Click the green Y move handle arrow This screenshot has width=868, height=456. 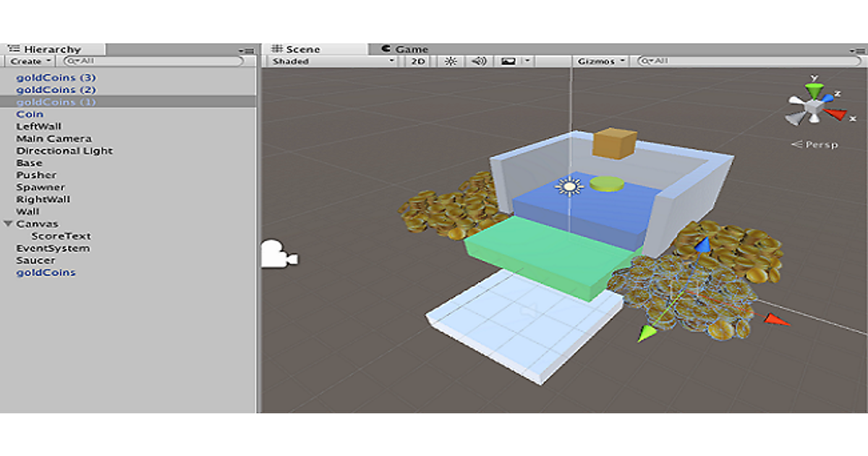pos(646,333)
